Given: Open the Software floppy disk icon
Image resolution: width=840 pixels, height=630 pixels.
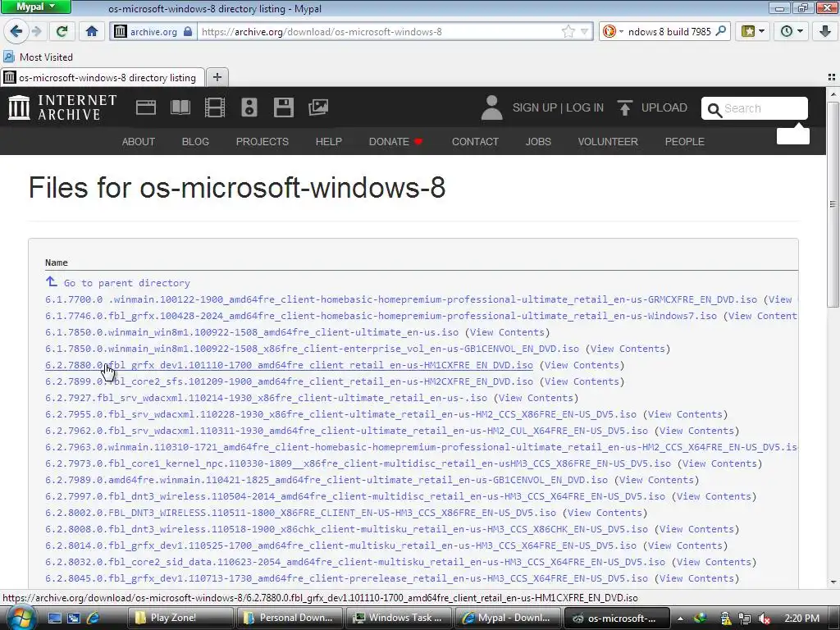Looking at the screenshot, I should pyautogui.click(x=283, y=107).
